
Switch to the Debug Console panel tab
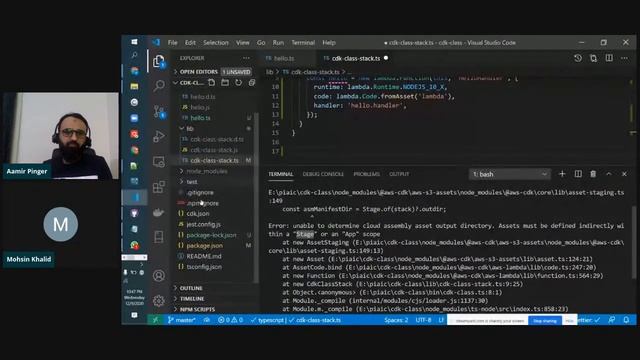323,174
